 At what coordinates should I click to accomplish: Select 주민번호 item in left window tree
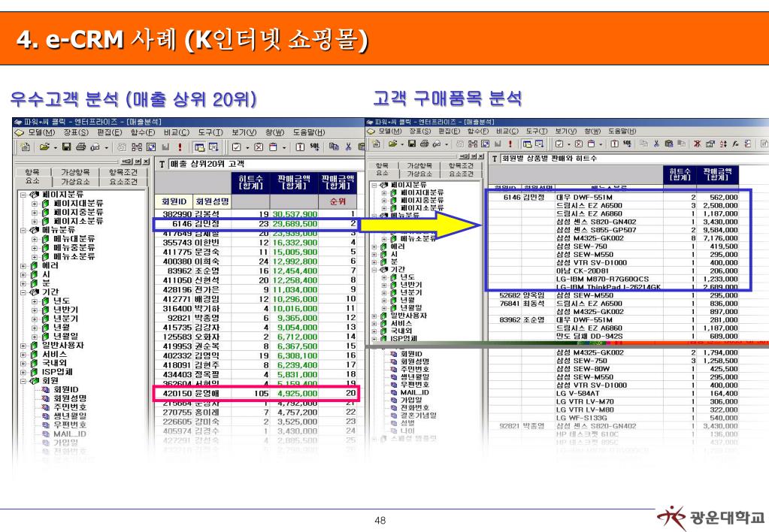click(70, 407)
